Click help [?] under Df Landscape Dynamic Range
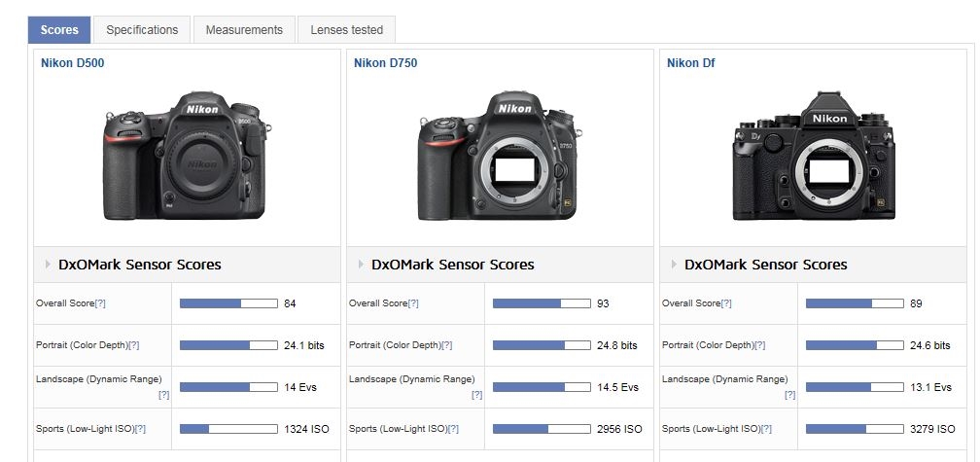Screen dimensions: 980x462 (789, 395)
